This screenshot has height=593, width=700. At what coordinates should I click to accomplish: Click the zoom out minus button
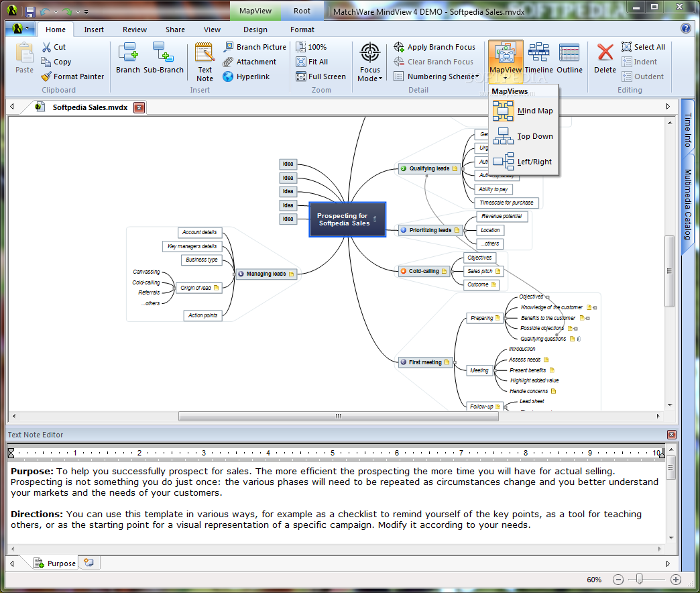click(x=618, y=580)
